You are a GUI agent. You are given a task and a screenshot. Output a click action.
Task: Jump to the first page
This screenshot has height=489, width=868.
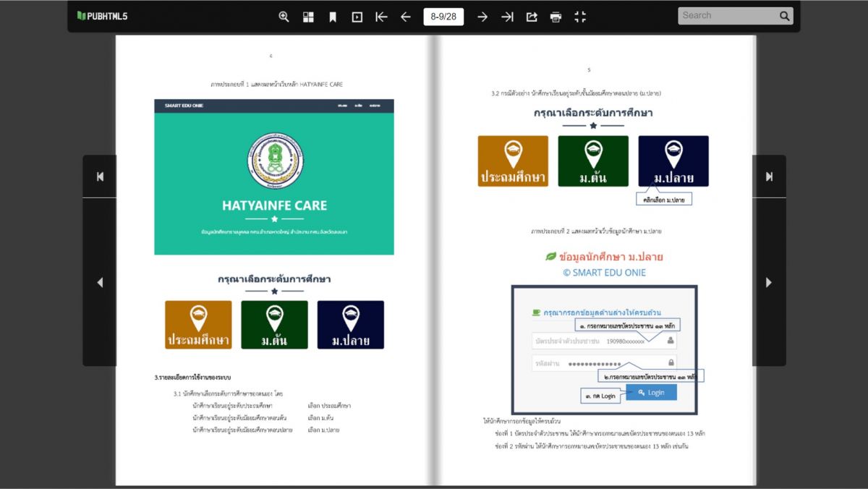(381, 17)
